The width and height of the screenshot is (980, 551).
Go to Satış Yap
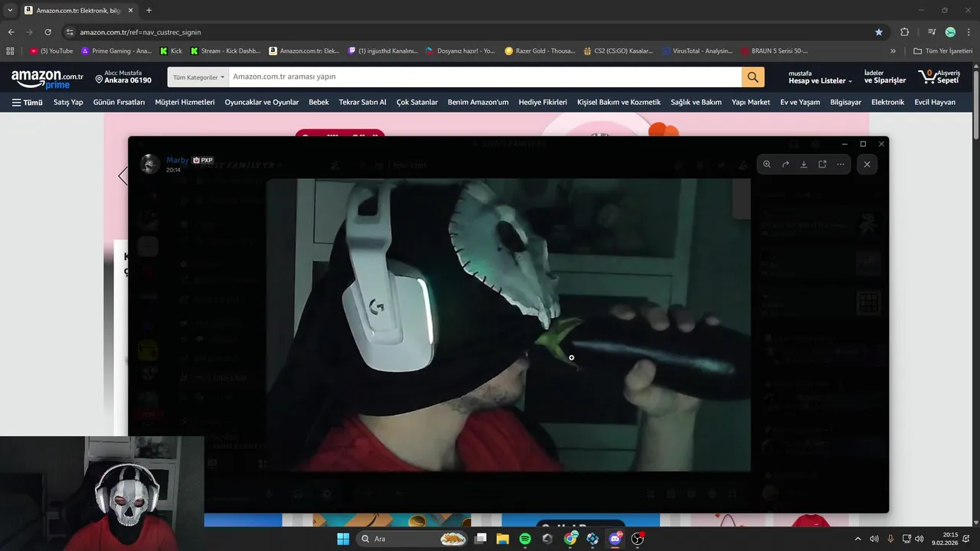(68, 102)
